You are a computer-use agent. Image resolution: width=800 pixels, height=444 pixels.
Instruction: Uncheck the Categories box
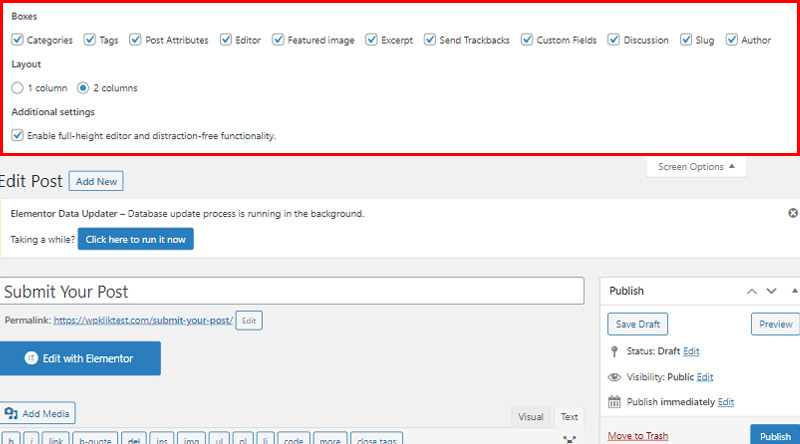pos(17,40)
